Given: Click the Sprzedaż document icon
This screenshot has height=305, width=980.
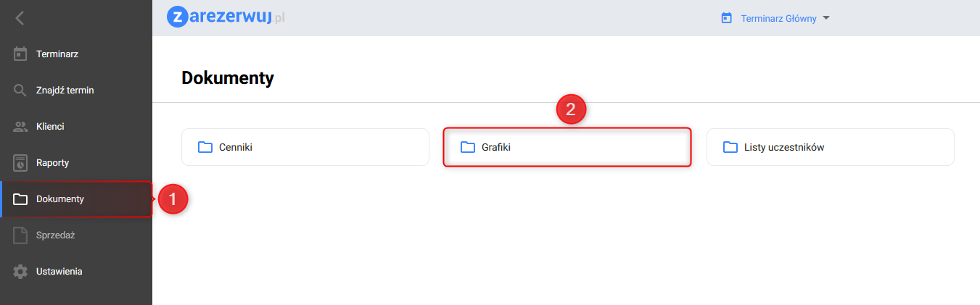Looking at the screenshot, I should 20,235.
